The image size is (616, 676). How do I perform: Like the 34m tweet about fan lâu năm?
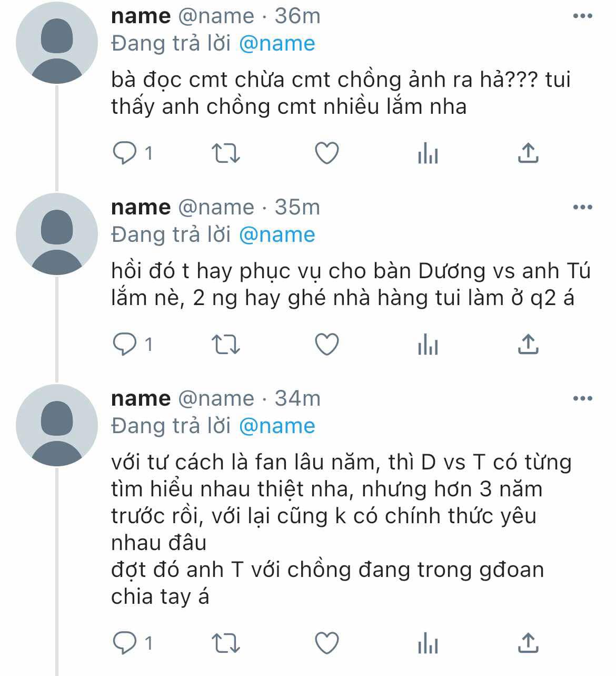(x=326, y=643)
